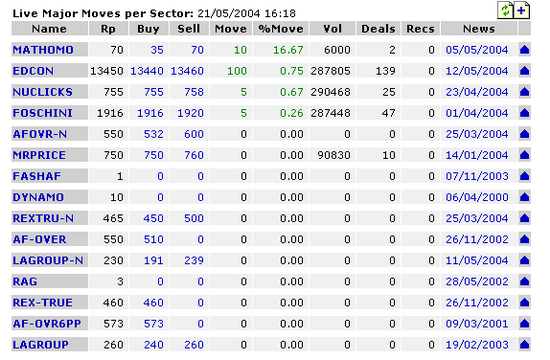This screenshot has width=550, height=360.
Task: Click EDCON buy price 13440
Action: coord(147,71)
